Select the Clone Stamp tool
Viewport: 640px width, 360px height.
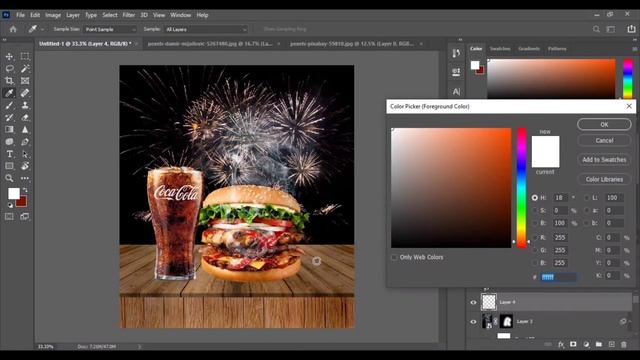coord(25,105)
